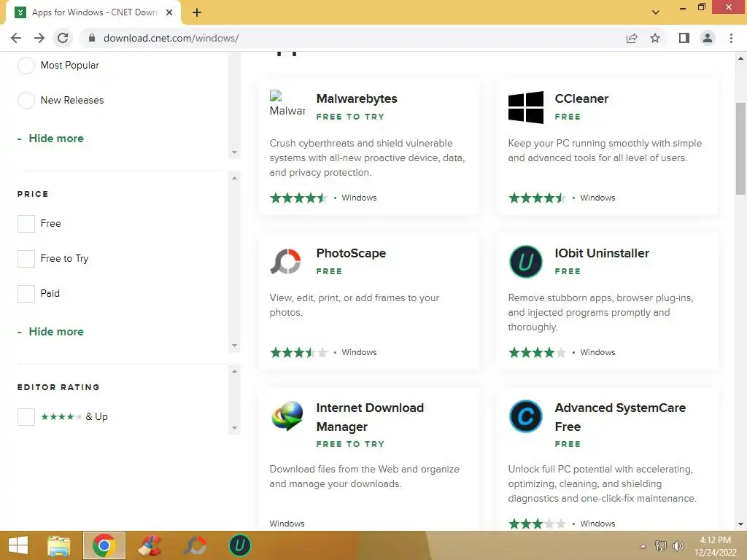Click up arrow of Price filter scrollbar
The width and height of the screenshot is (747, 560).
click(234, 178)
